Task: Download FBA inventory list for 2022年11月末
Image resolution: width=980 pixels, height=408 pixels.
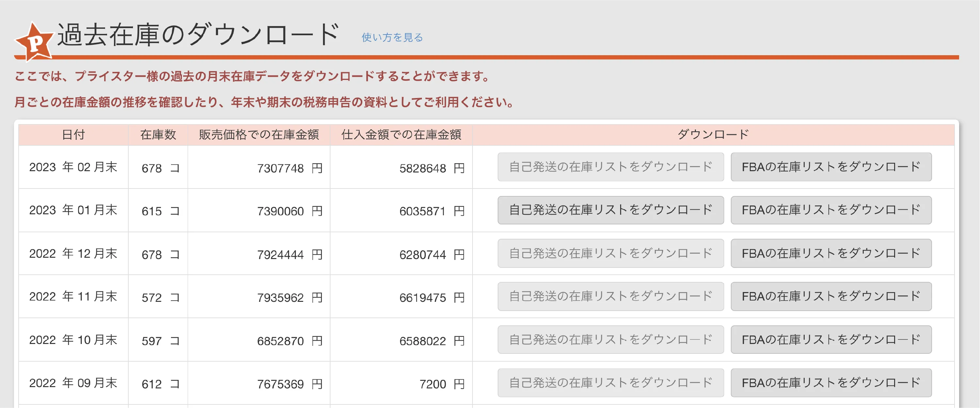Action: [831, 297]
